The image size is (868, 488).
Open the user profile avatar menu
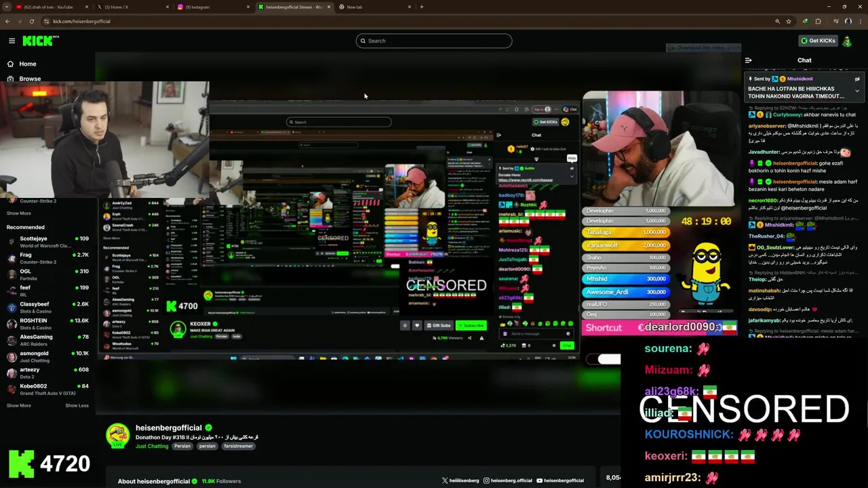click(847, 41)
